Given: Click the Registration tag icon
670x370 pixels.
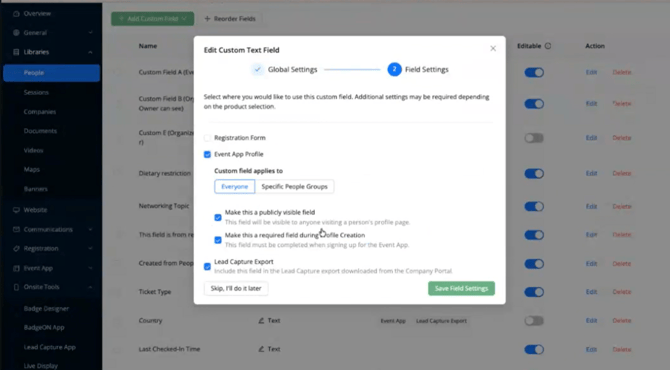Looking at the screenshot, I should coord(16,249).
